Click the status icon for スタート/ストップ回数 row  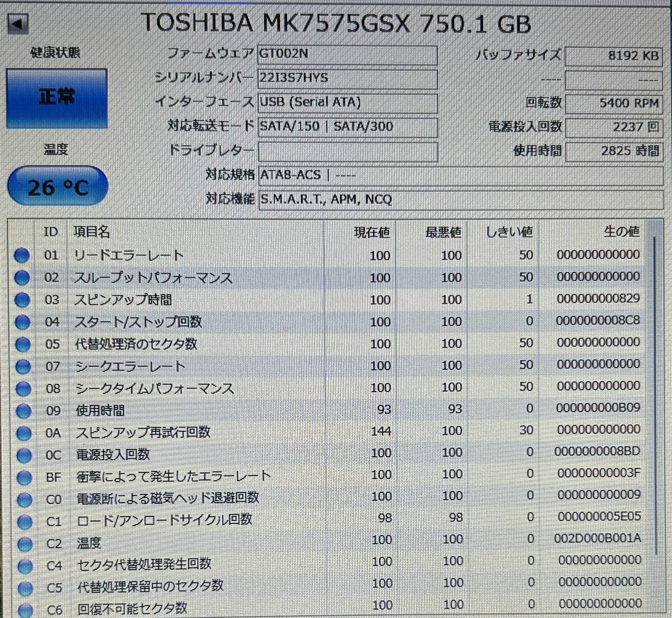(x=22, y=322)
